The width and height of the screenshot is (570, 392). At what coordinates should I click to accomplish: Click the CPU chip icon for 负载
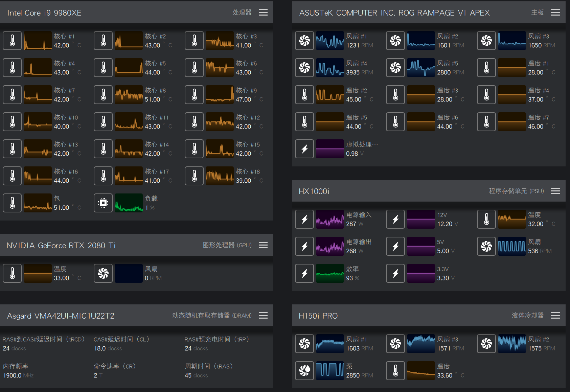point(103,203)
